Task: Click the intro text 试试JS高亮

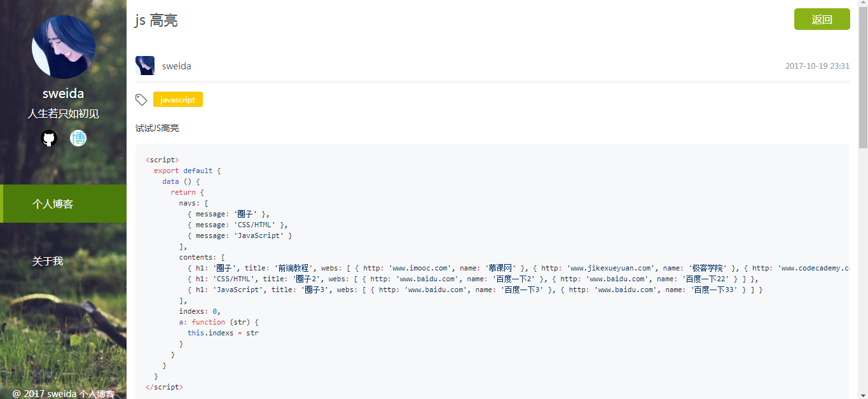Action: click(x=157, y=128)
